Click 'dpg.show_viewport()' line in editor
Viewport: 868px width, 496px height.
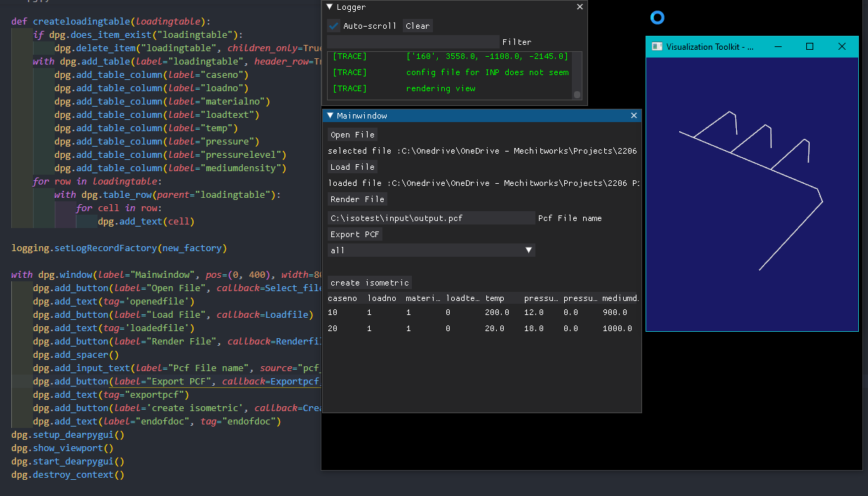[62, 448]
